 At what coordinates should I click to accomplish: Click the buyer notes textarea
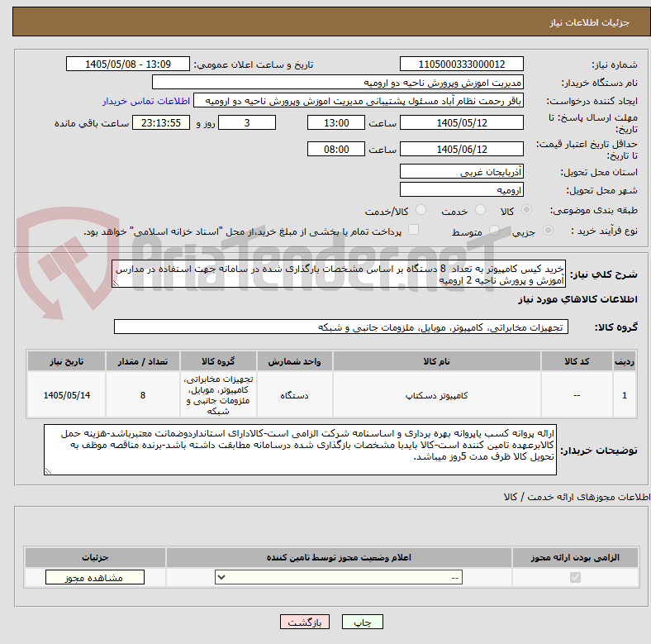pos(300,450)
